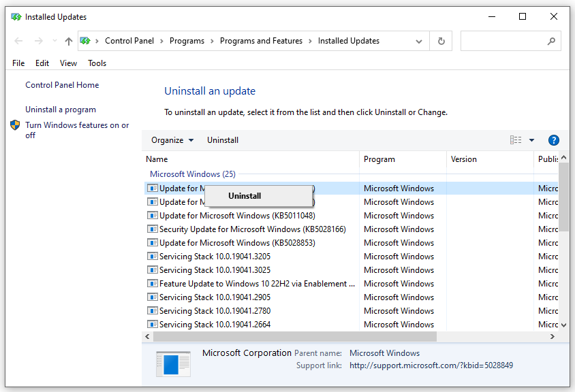
Task: Click the shield icon on Security Update KB5028166
Action: (151, 229)
